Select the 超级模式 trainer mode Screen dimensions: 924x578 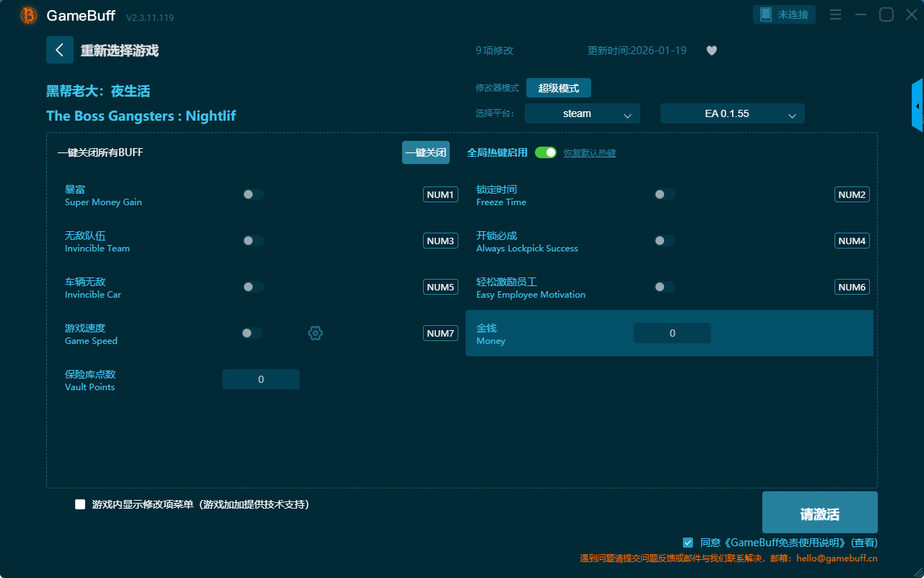558,88
